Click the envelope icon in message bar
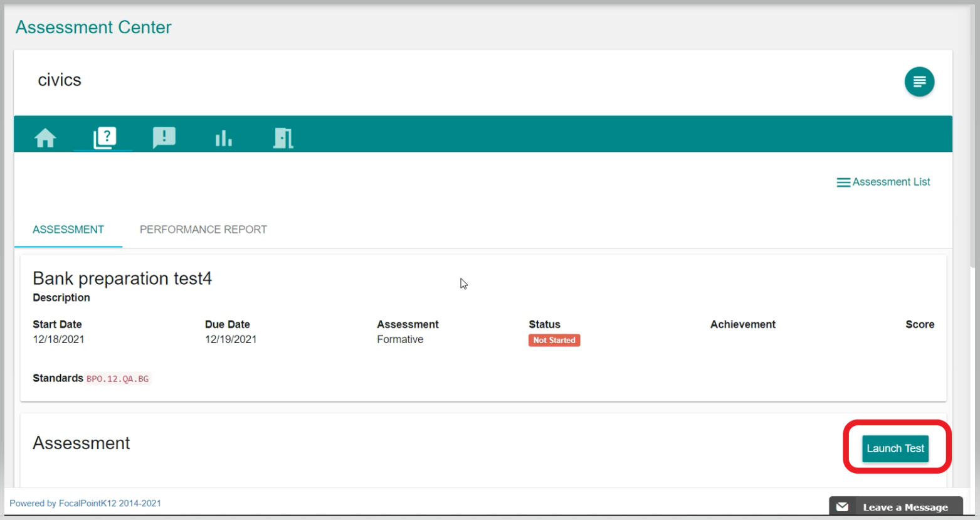The height and width of the screenshot is (520, 980). (842, 507)
